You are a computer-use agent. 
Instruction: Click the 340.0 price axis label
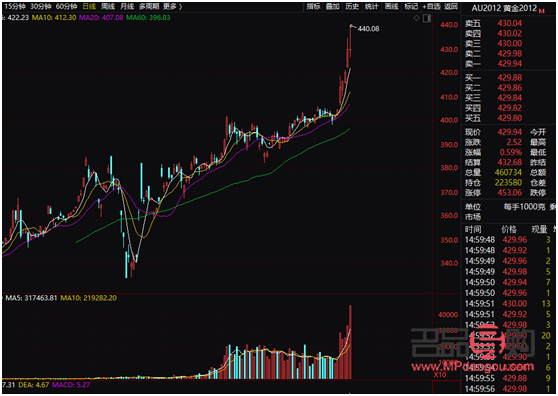449,263
